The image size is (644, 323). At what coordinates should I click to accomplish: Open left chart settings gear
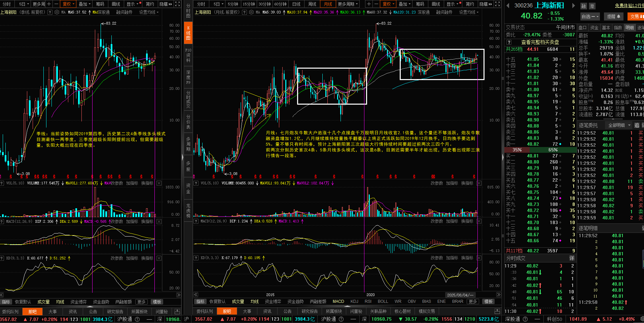57,12
